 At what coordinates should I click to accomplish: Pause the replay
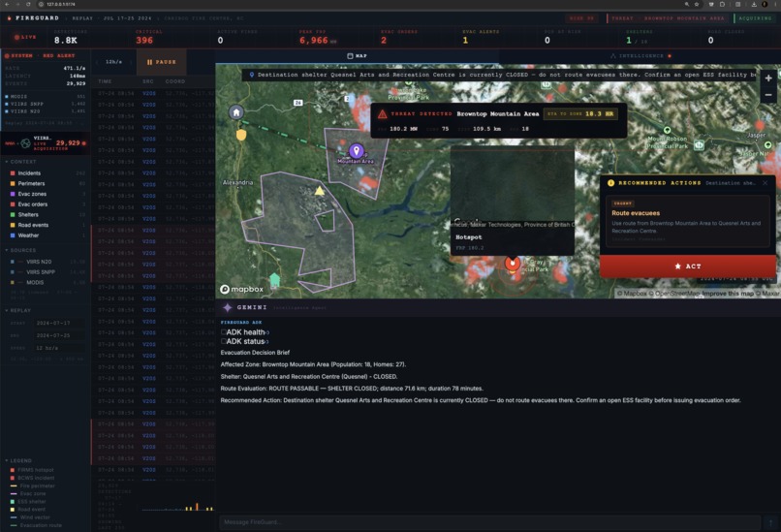[x=162, y=62]
